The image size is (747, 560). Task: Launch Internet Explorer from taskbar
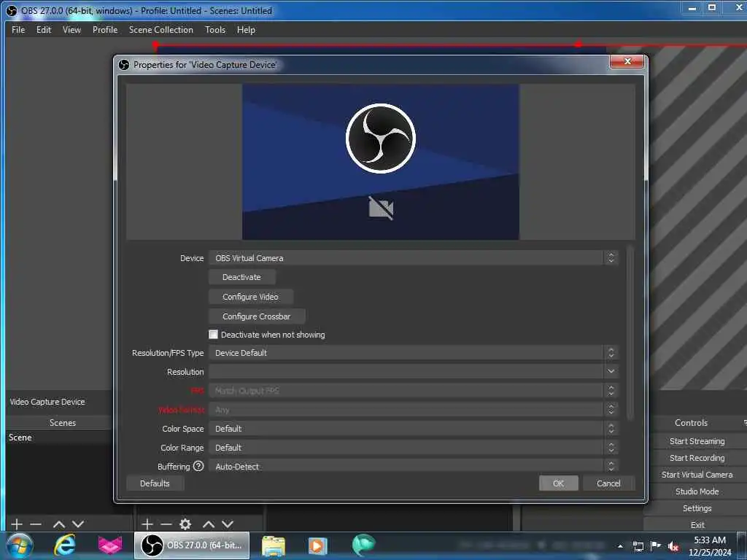point(65,545)
